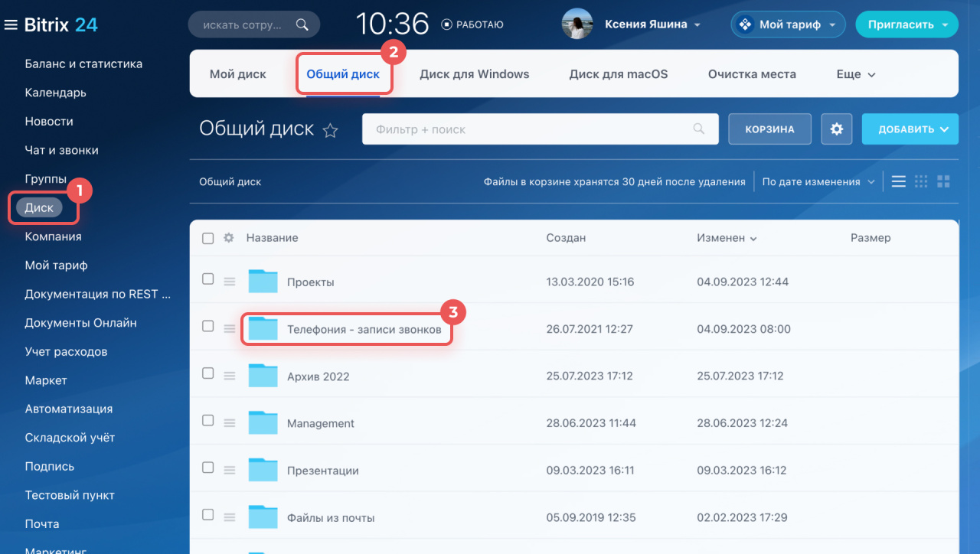Open row menu for Архив 2022

pyautogui.click(x=229, y=376)
